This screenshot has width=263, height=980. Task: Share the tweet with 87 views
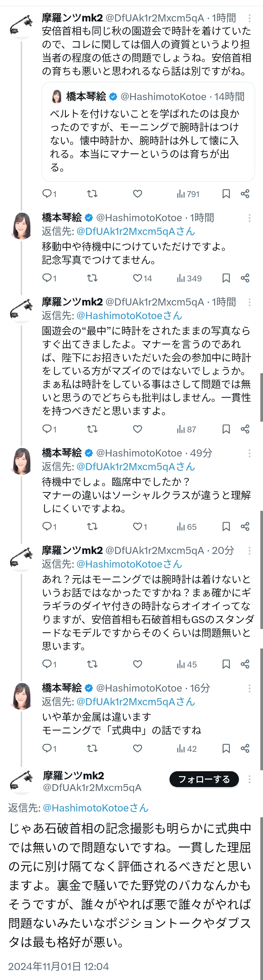point(245,429)
